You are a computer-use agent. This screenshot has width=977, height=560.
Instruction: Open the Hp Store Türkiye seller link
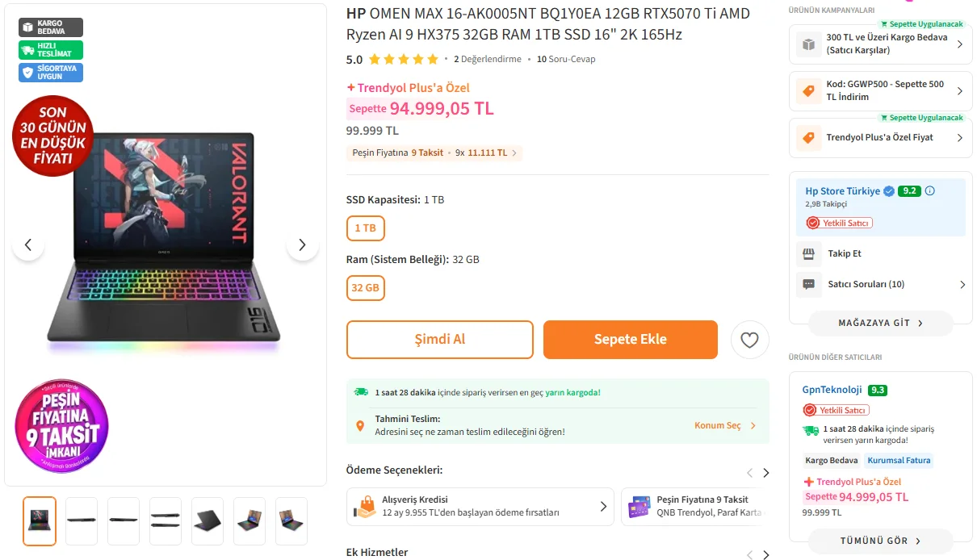click(x=842, y=191)
